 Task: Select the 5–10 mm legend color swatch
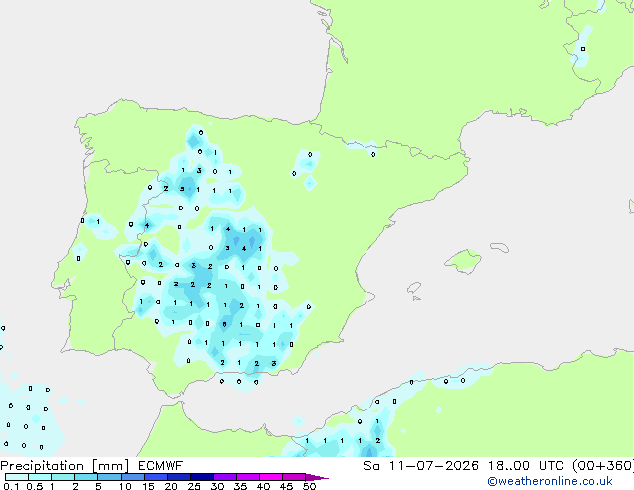click(109, 477)
